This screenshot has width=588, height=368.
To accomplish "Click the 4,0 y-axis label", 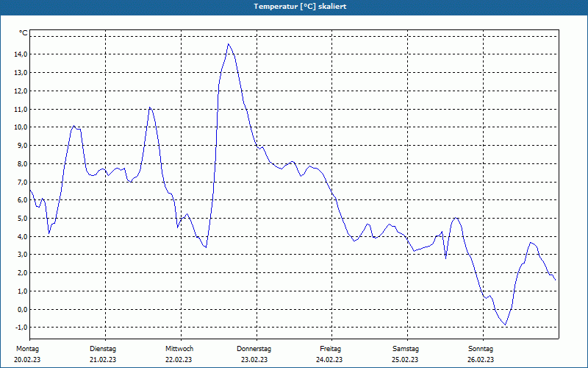I will point(22,236).
